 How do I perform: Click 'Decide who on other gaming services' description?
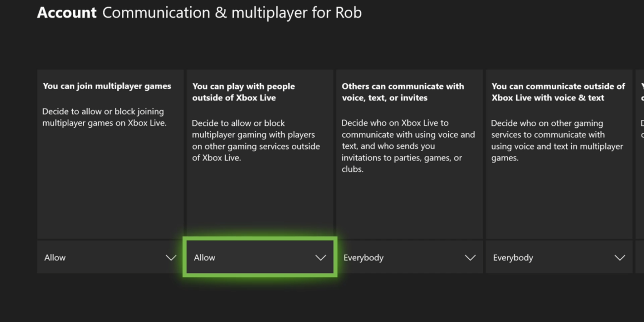click(557, 140)
